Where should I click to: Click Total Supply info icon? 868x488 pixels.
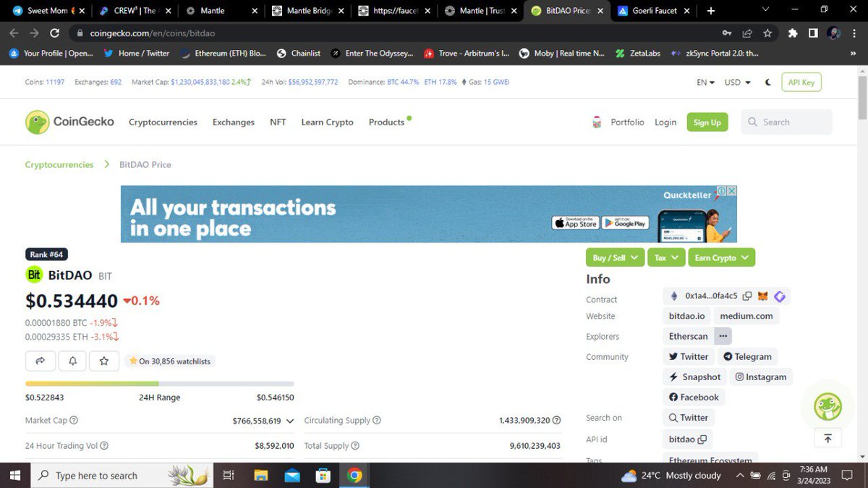coord(355,446)
